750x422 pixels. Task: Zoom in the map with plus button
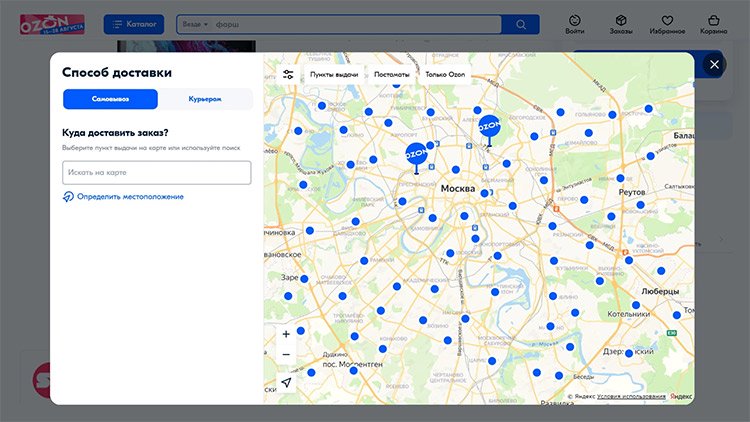(x=286, y=334)
